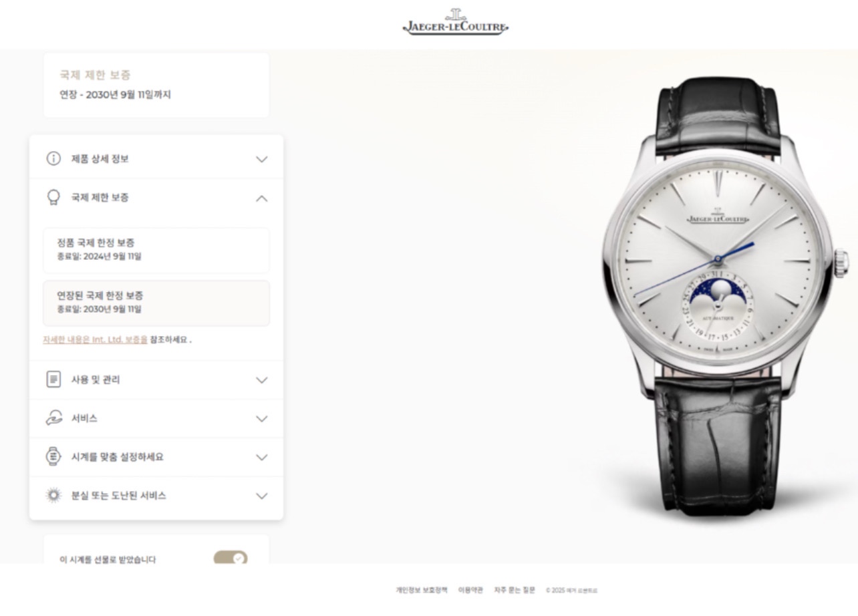The width and height of the screenshot is (858, 616).
Task: Select the 연장된 국제 한정 보증 card
Action: pyautogui.click(x=156, y=303)
